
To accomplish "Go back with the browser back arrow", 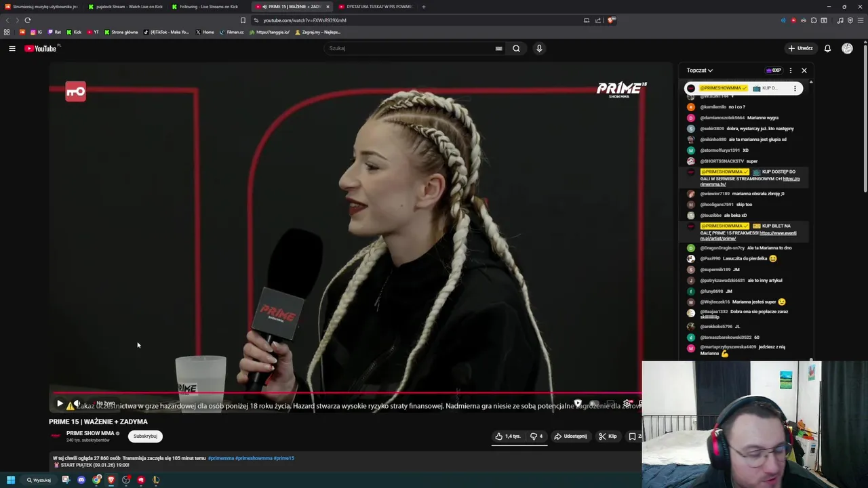I will point(7,20).
